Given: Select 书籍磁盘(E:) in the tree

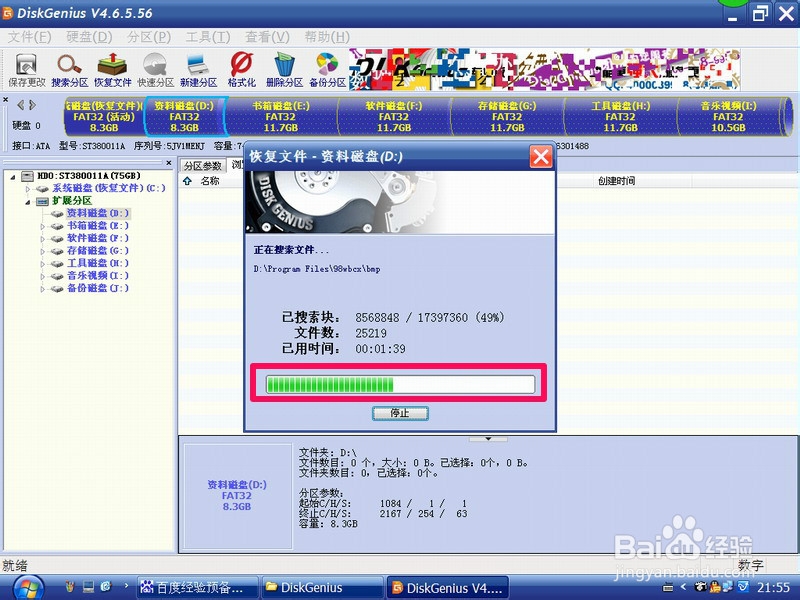Looking at the screenshot, I should (x=97, y=226).
